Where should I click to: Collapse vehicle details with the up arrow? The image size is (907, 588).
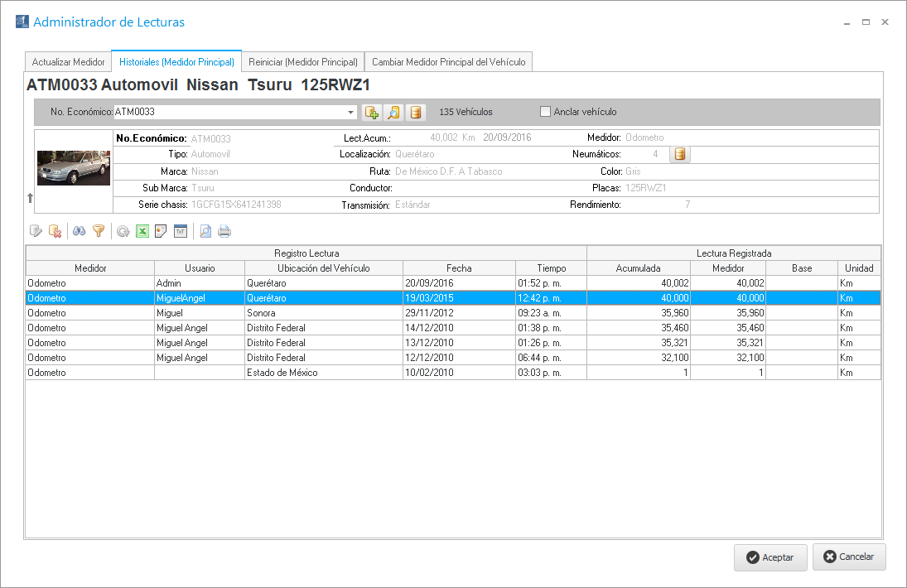click(x=31, y=198)
